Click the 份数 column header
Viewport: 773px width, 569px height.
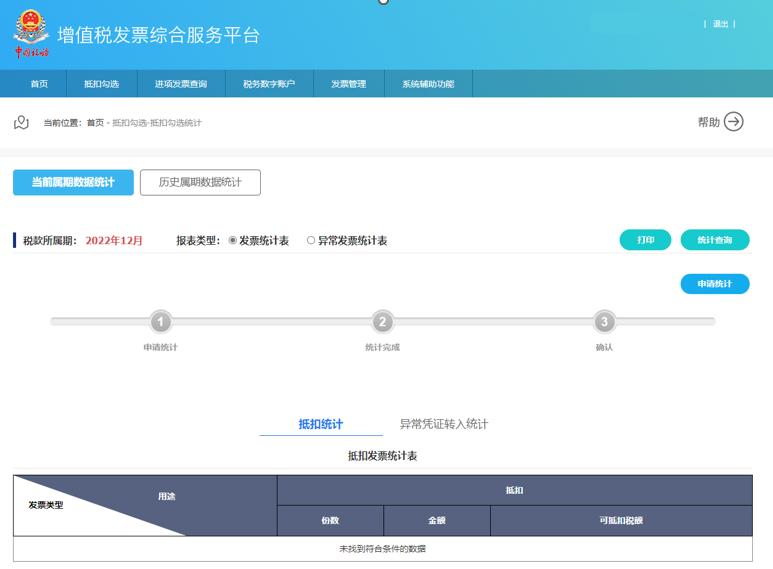pos(330,520)
